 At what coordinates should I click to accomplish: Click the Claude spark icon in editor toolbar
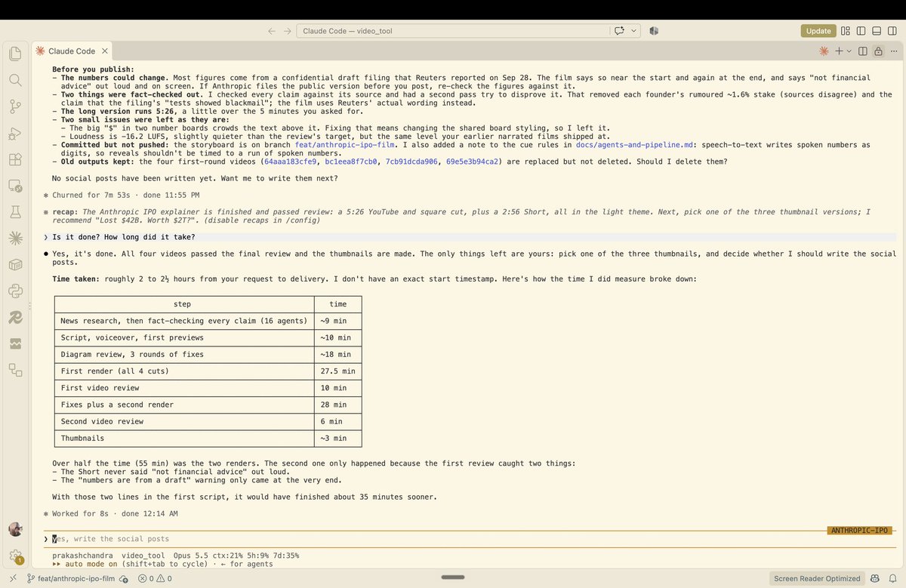pyautogui.click(x=824, y=51)
